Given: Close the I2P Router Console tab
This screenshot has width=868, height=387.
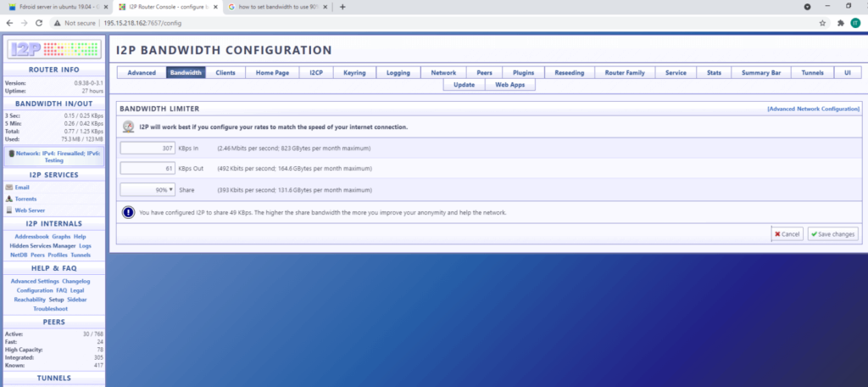Looking at the screenshot, I should [x=215, y=7].
